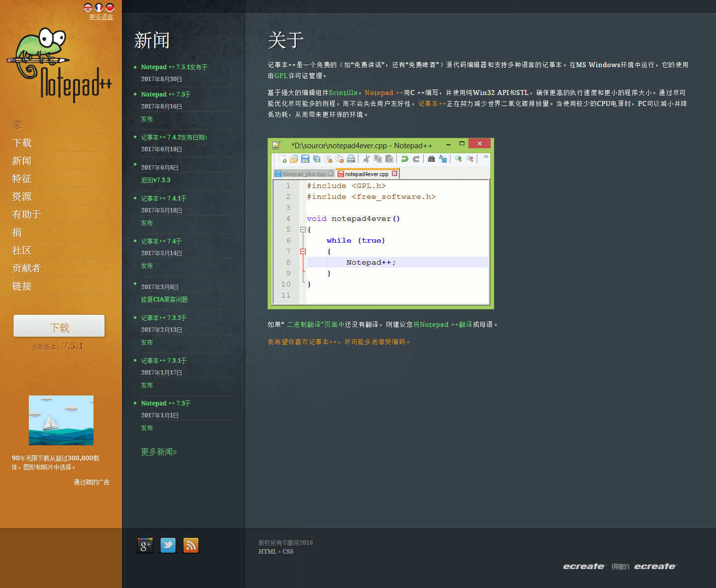Open the Notepad ++ 7.5于 news item
Image resolution: width=716 pixels, height=588 pixels.
(x=166, y=95)
